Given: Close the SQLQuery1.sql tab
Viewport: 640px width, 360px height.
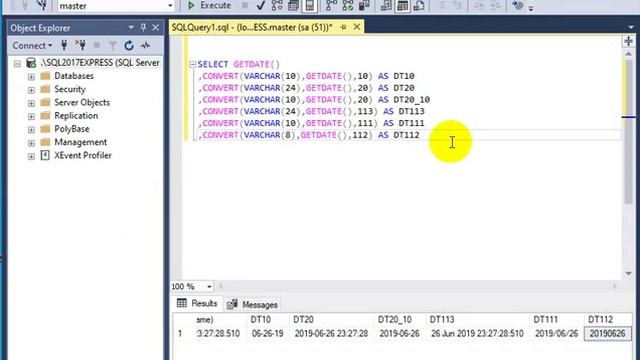Looking at the screenshot, I should tap(357, 27).
